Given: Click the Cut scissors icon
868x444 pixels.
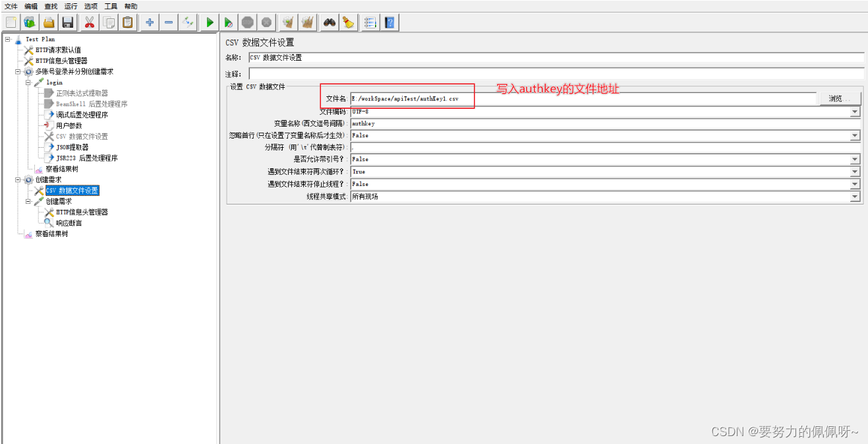Looking at the screenshot, I should pyautogui.click(x=90, y=22).
